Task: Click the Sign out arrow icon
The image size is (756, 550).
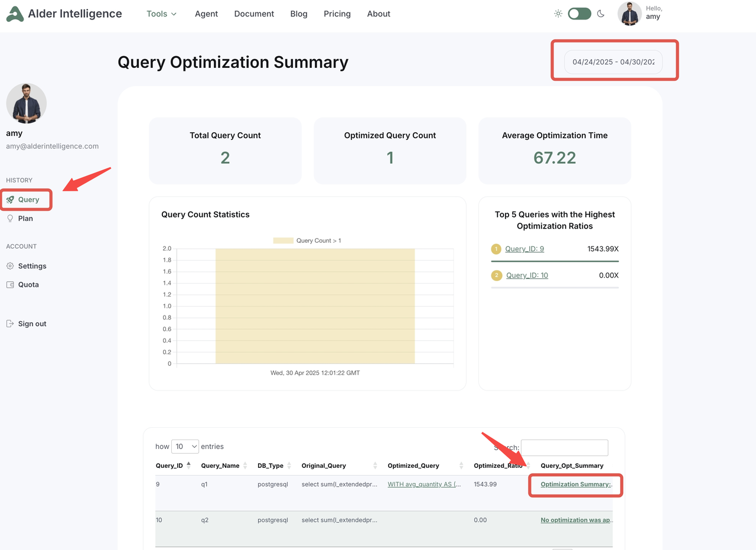Action: [x=10, y=324]
